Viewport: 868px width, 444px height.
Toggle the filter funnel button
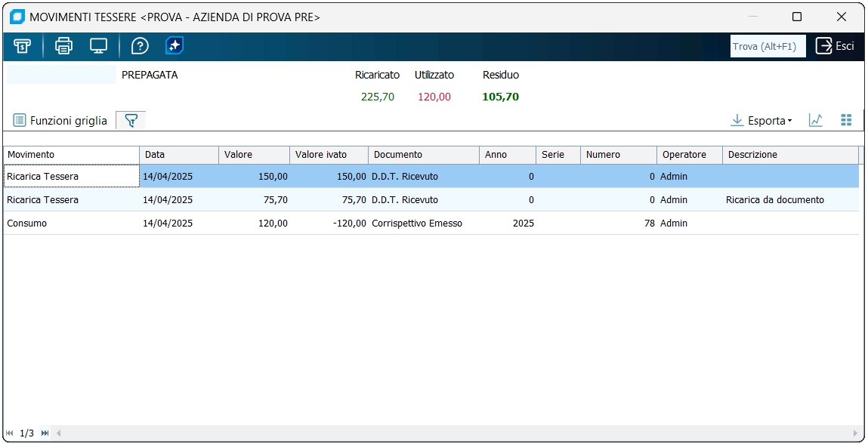(x=131, y=121)
